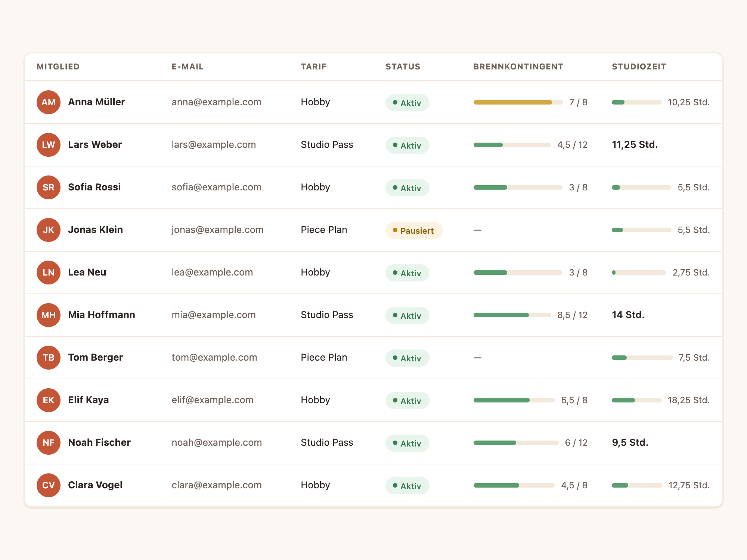The image size is (747, 560).
Task: Click the 14 Std. value
Action: tap(628, 315)
